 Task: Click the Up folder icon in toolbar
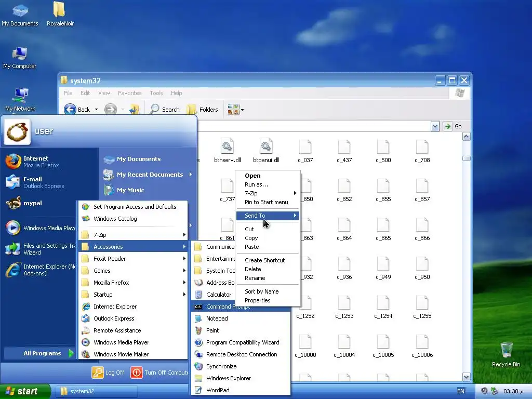135,109
